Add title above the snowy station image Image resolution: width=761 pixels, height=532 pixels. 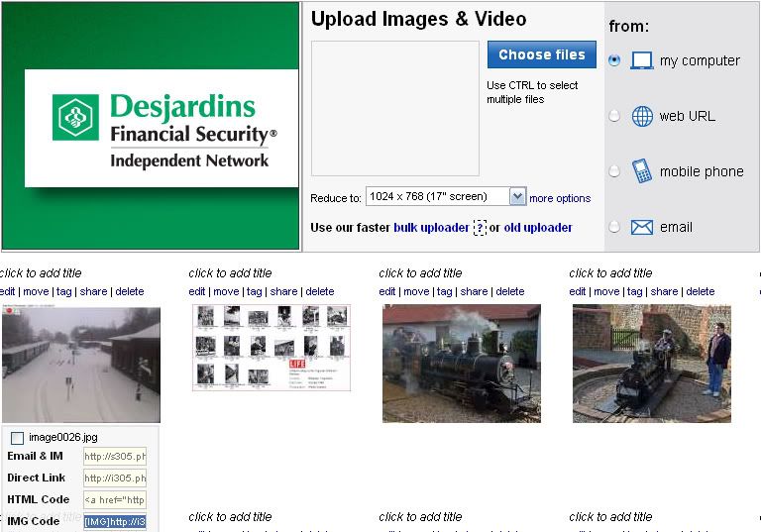coord(41,272)
